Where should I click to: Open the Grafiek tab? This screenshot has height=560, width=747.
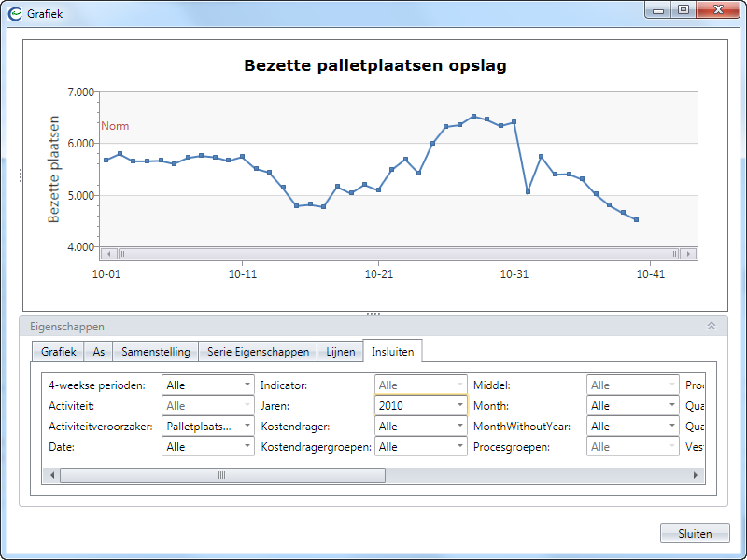[58, 352]
